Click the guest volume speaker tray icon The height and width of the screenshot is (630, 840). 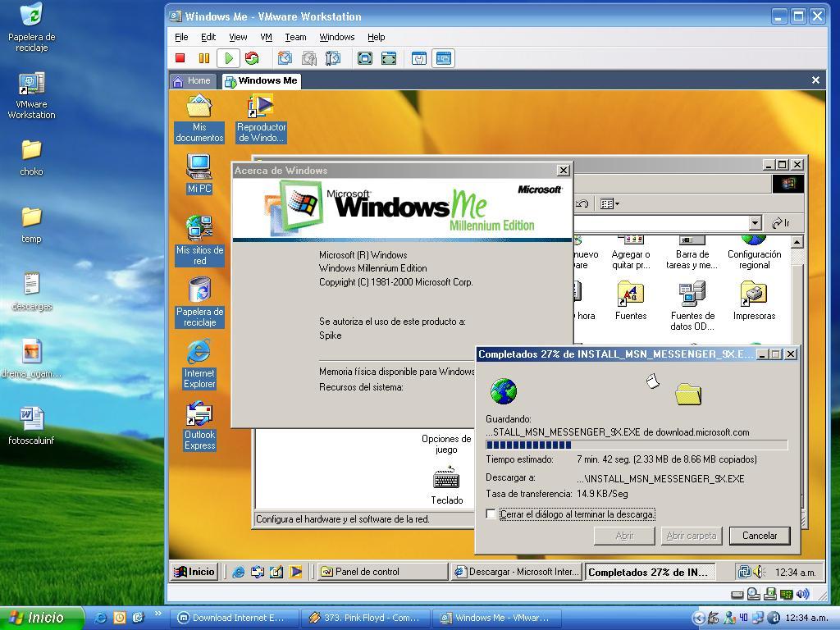[x=757, y=572]
